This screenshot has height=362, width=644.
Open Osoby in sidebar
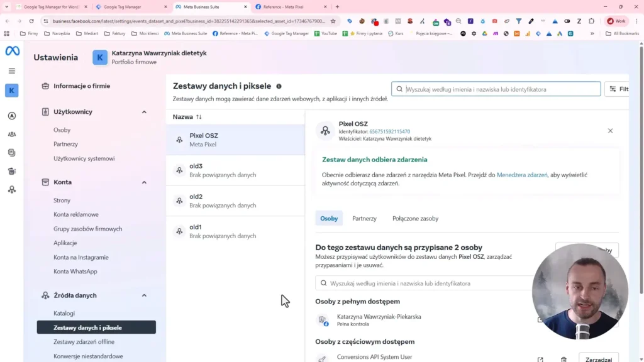(62, 130)
